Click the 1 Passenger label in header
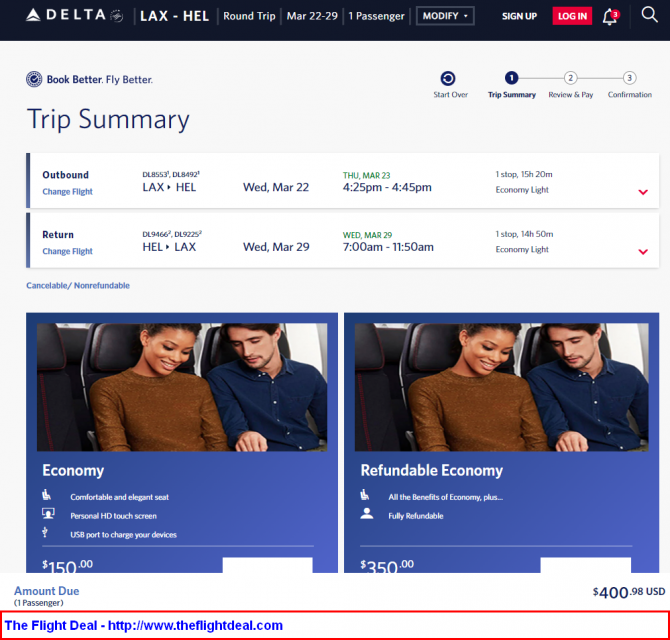This screenshot has width=670, height=640. (376, 16)
